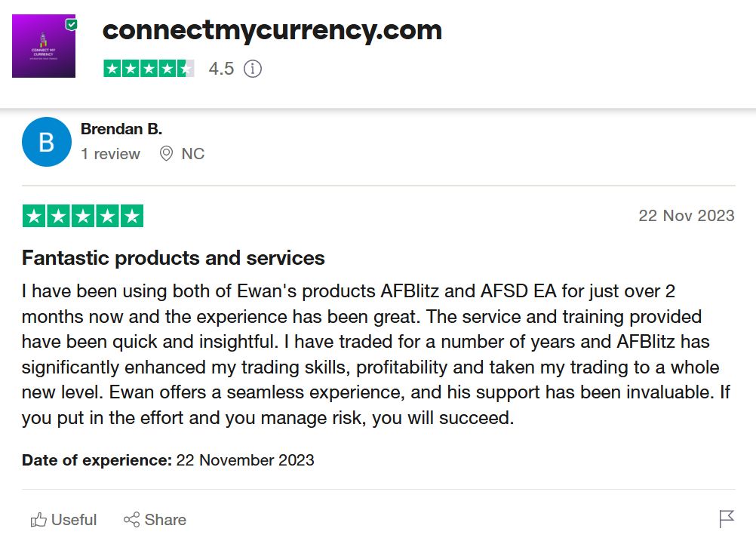756x544 pixels.
Task: Open the TrustScore info icon
Action: (x=253, y=69)
